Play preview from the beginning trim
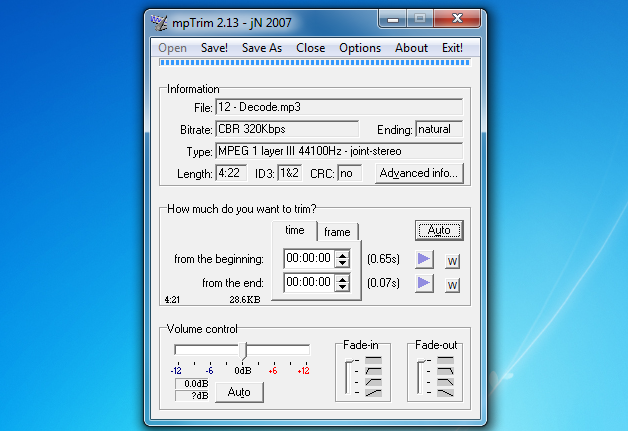Viewport: 628px width, 431px height. (424, 259)
